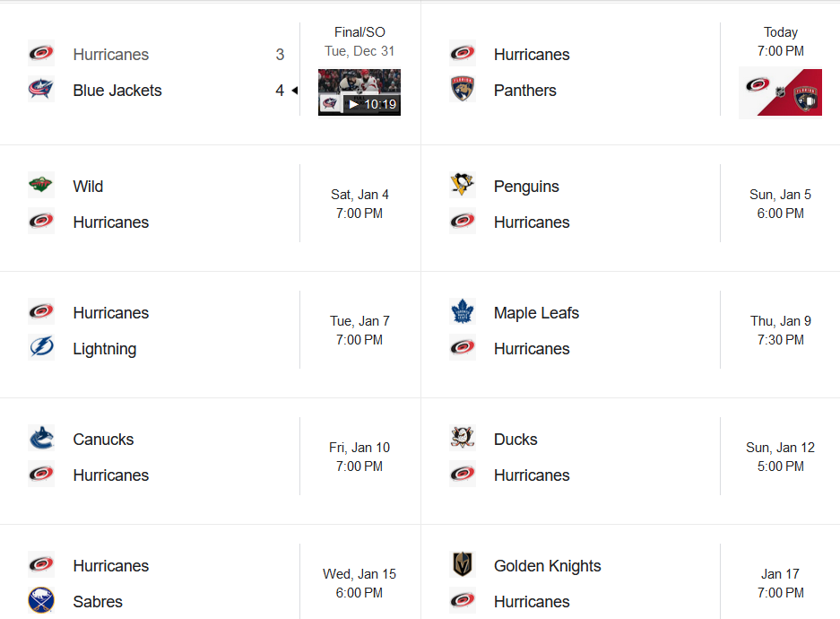Click the Toronto Maple Leafs logo

[463, 312]
